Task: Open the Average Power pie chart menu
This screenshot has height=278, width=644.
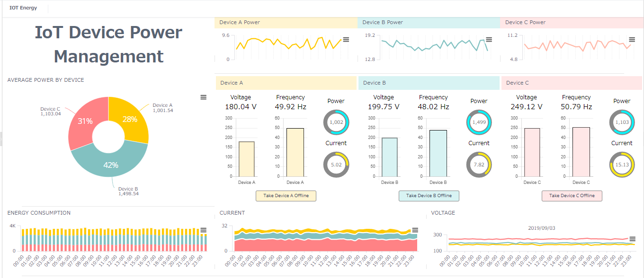Action: [203, 97]
